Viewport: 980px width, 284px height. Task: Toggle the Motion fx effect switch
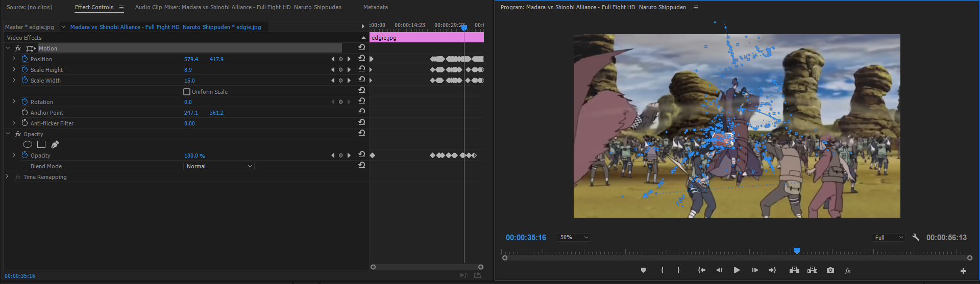click(x=18, y=48)
